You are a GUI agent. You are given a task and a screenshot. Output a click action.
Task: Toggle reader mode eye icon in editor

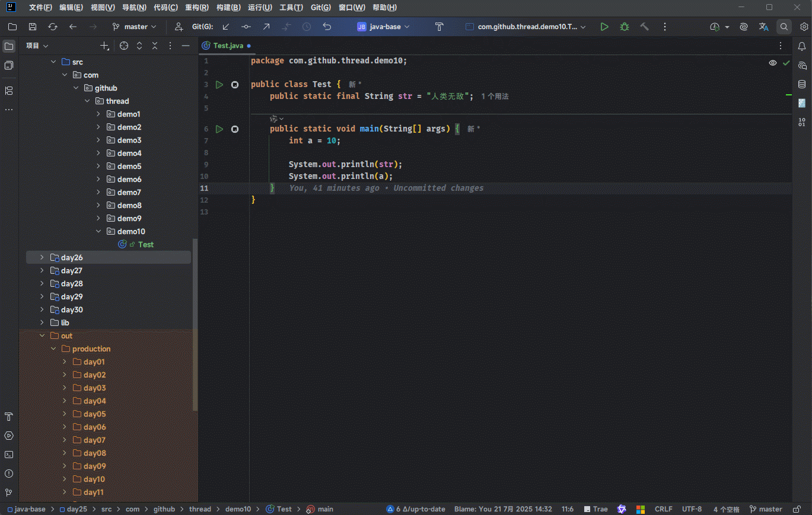772,63
